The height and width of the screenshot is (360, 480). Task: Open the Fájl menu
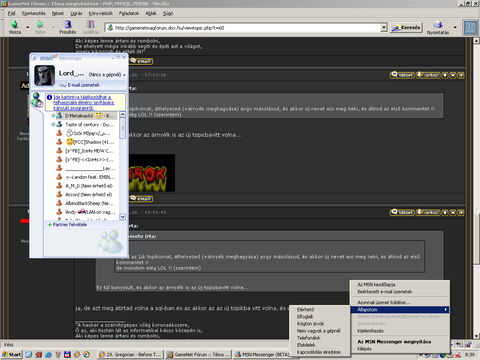12,13
